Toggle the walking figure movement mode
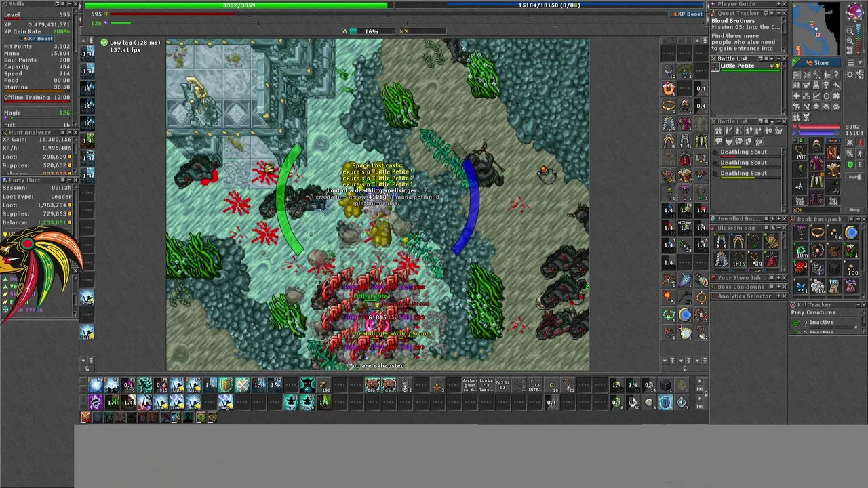The height and width of the screenshot is (488, 868). [860, 153]
